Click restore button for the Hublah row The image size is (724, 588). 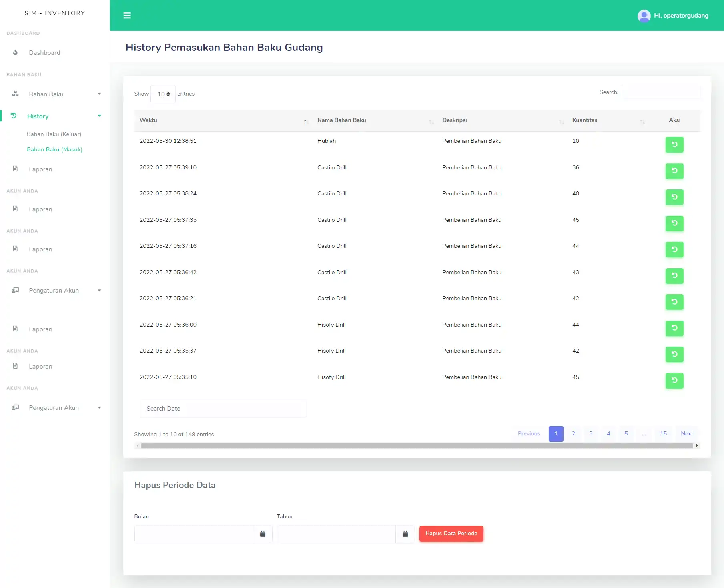tap(674, 144)
